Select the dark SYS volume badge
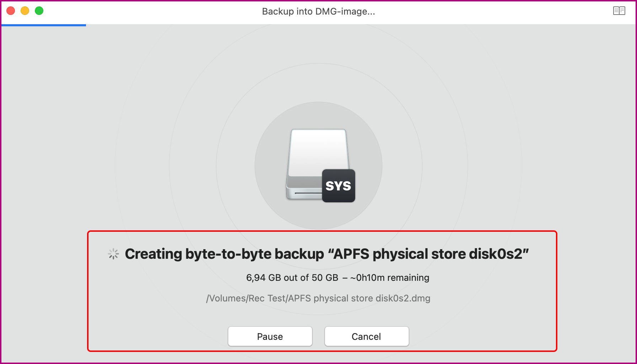Image resolution: width=637 pixels, height=364 pixels. [338, 186]
